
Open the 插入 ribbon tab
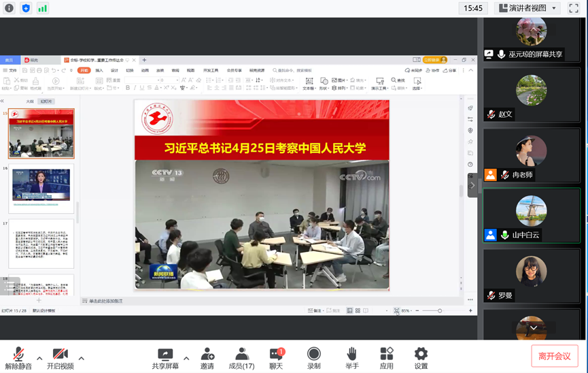[x=99, y=70]
